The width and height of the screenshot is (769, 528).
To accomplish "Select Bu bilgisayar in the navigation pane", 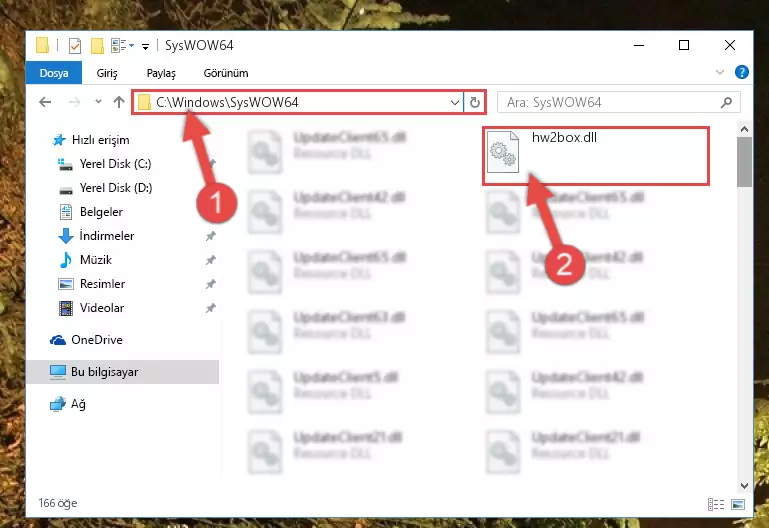I will click(123, 372).
